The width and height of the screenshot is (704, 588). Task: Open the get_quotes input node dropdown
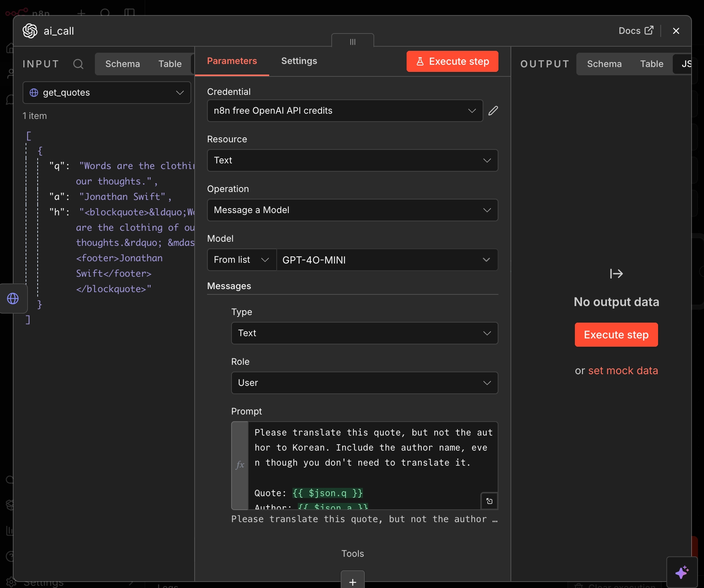[x=107, y=93]
